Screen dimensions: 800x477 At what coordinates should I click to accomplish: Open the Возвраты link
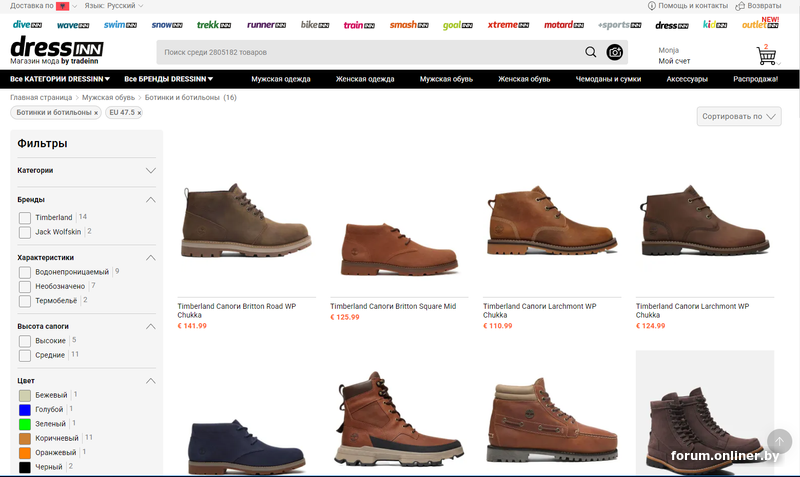(x=758, y=6)
